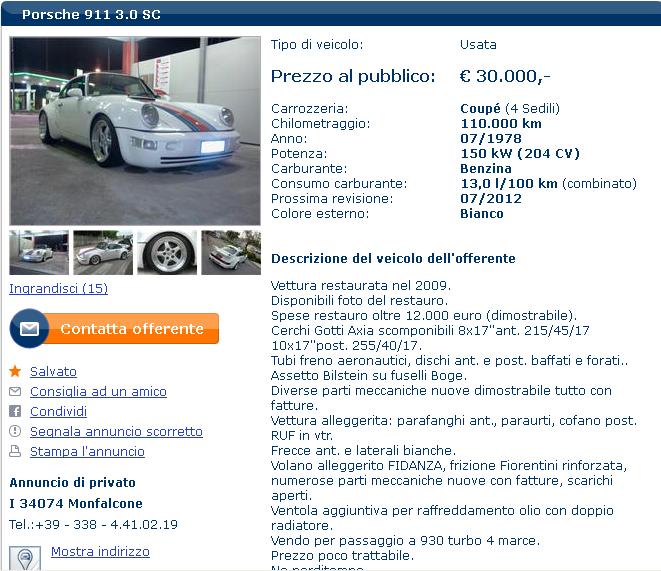The width and height of the screenshot is (661, 571).
Task: Report ad via Segnala annuncio scorretto
Action: pyautogui.click(x=116, y=431)
